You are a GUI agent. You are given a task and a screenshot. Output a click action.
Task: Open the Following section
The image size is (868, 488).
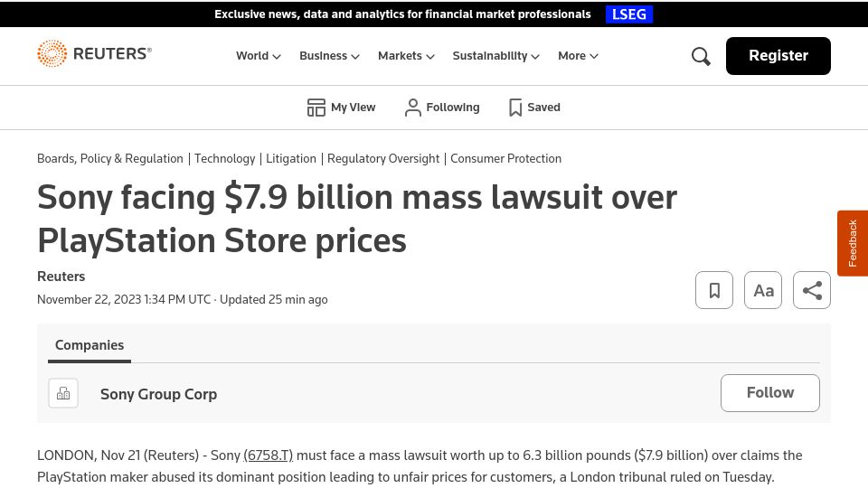pos(442,108)
